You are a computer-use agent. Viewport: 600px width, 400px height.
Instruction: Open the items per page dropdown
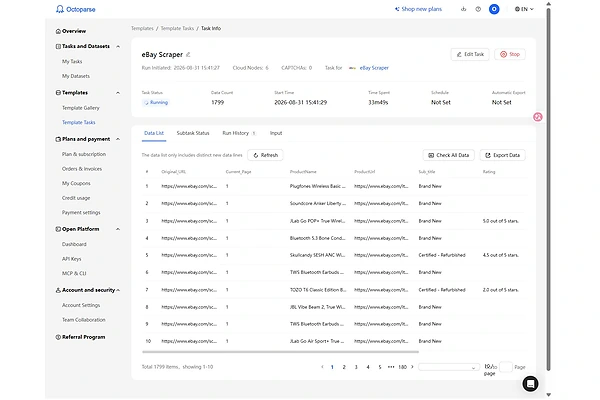(x=448, y=367)
